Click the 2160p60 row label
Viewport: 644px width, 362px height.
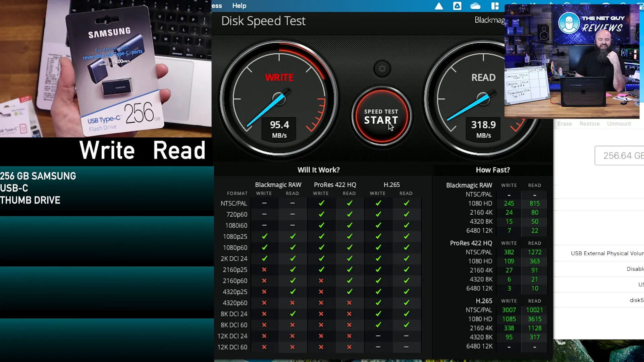(235, 281)
